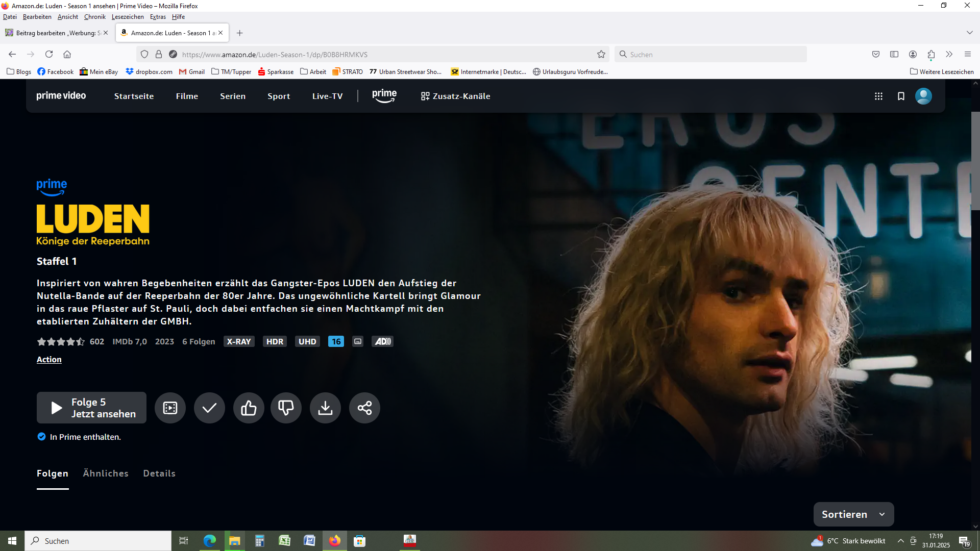The height and width of the screenshot is (551, 980).
Task: Click the Firefox Suchen search box
Action: [710, 54]
